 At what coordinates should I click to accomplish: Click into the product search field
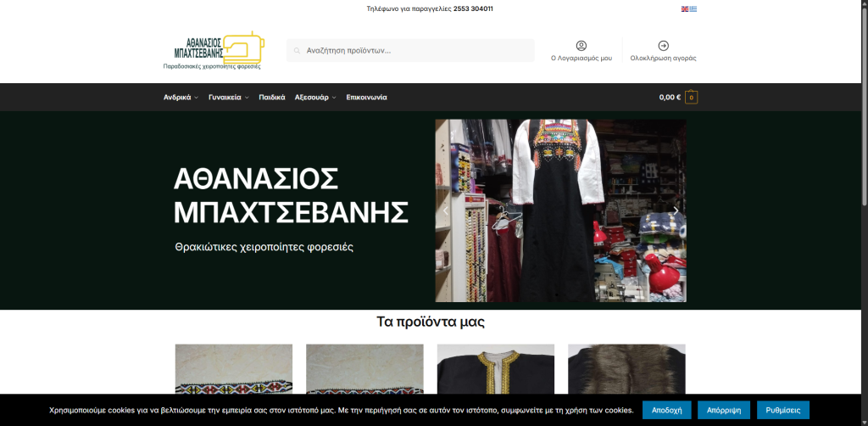[415, 51]
